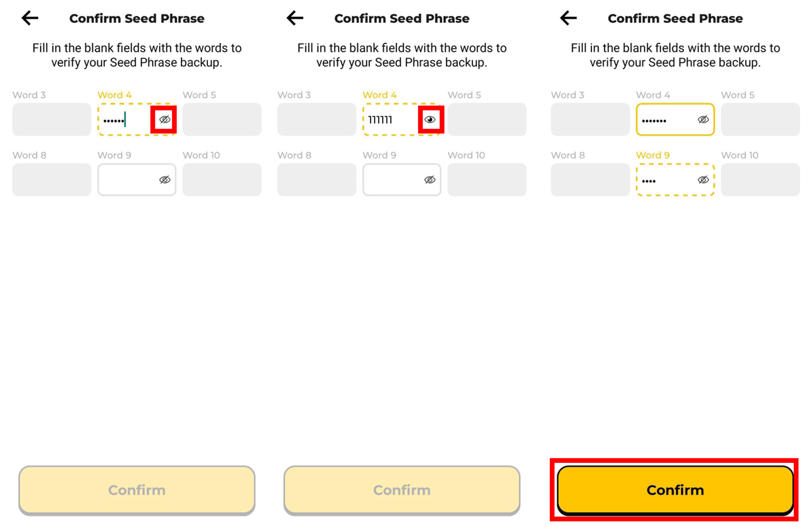
Task: Show the masked Word 4 on the right screen
Action: 703,119
